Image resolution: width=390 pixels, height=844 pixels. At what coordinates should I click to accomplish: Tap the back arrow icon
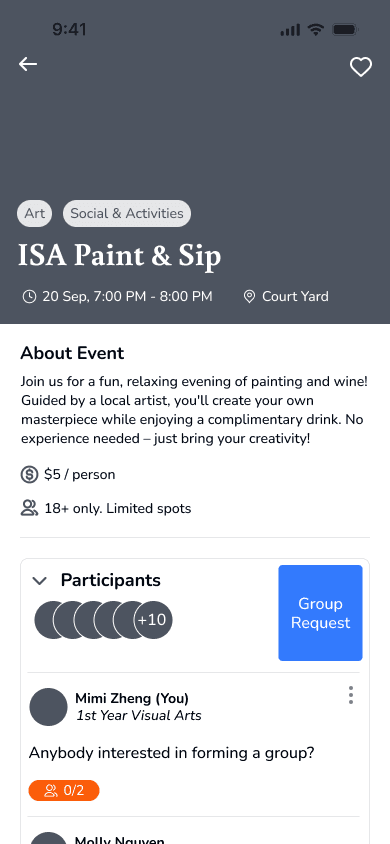[x=28, y=64]
